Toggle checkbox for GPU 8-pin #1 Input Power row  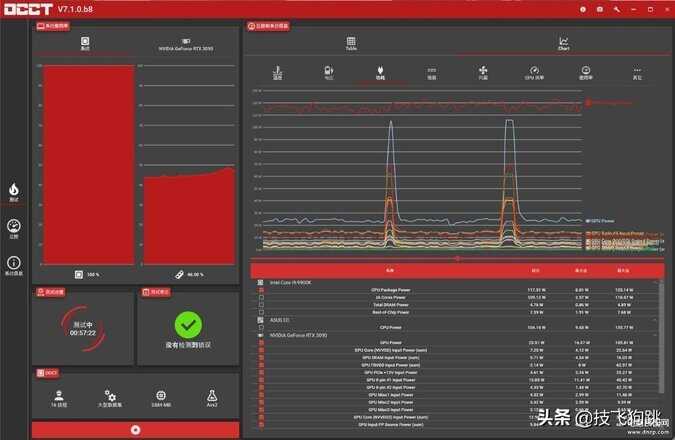pos(261,380)
